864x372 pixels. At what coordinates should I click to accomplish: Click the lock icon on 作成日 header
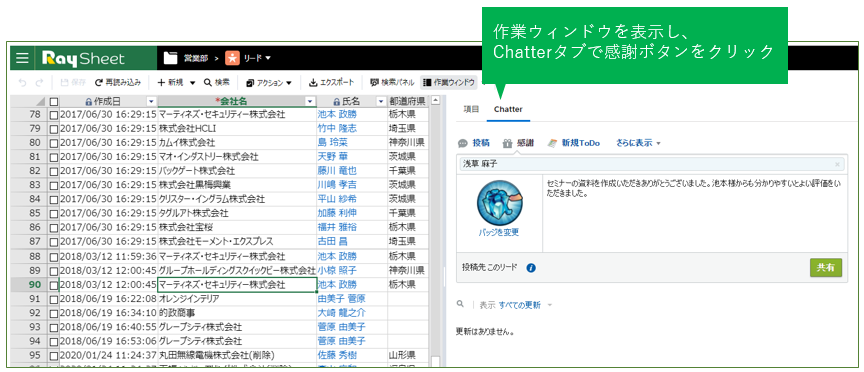[x=88, y=101]
